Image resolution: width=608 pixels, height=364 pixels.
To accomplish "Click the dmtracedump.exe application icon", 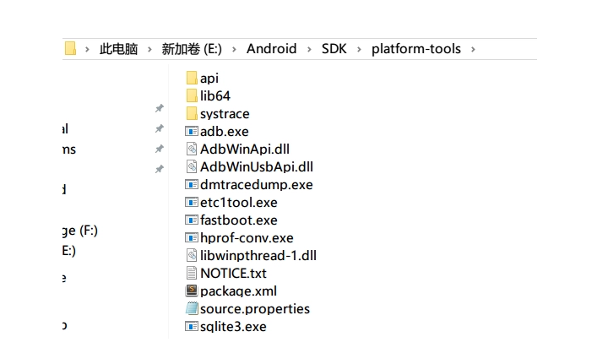I will (x=192, y=184).
